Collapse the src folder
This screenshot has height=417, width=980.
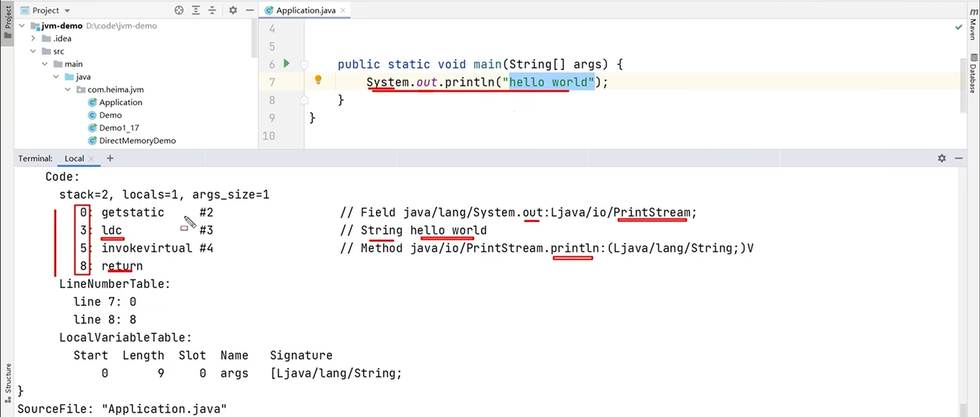click(x=33, y=51)
